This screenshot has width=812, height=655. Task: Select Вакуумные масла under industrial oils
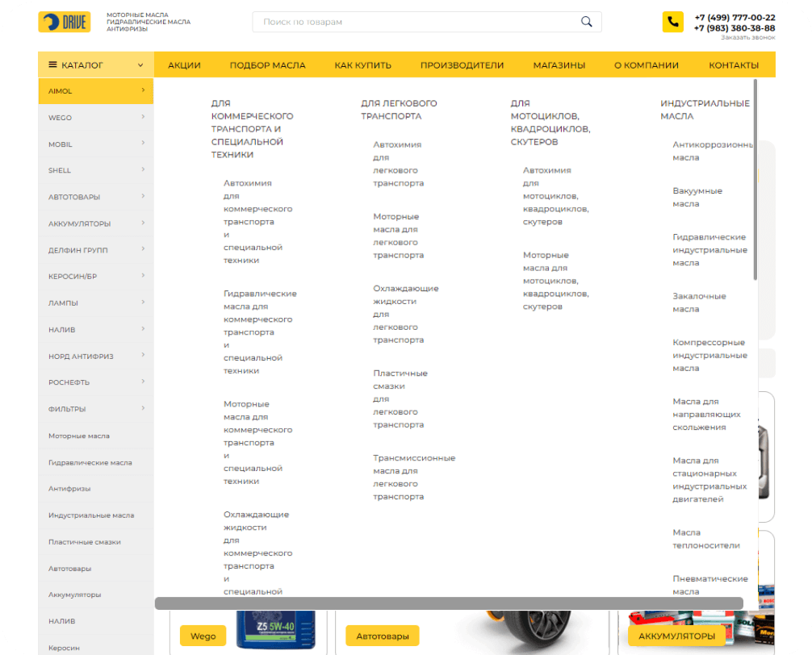[697, 198]
